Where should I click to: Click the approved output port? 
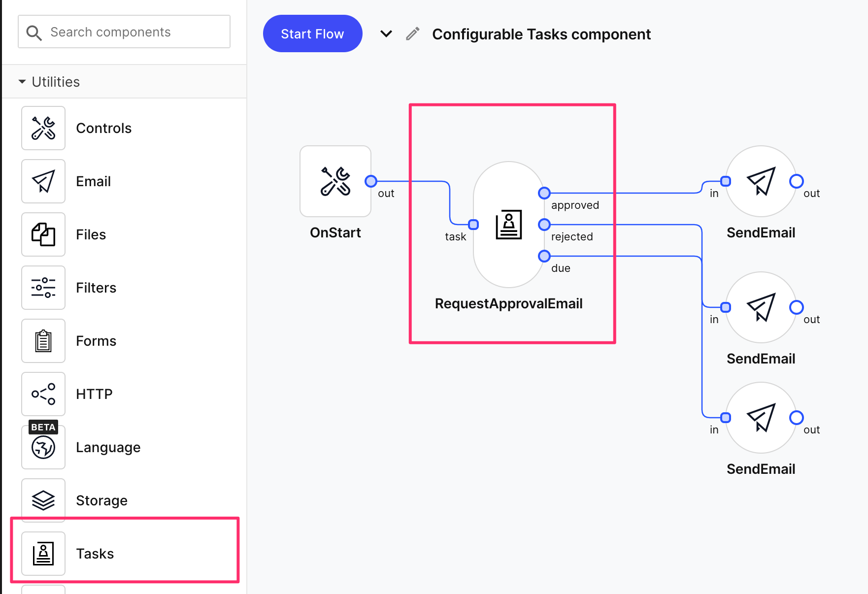[x=544, y=193]
